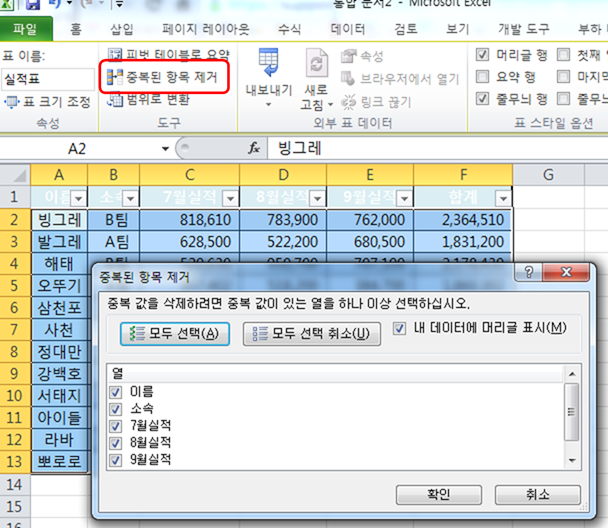Select cell containing 818,610
This screenshot has width=608, height=528.
click(x=190, y=220)
